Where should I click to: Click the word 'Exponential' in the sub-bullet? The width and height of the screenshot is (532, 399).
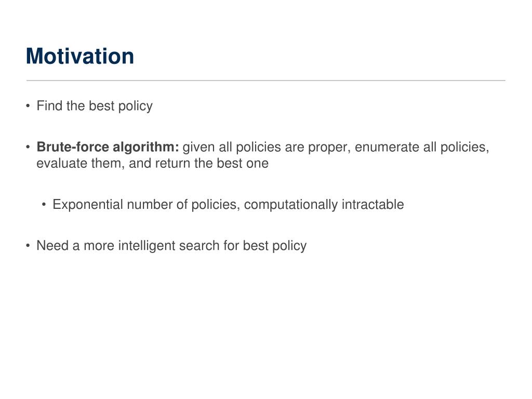[x=88, y=205]
